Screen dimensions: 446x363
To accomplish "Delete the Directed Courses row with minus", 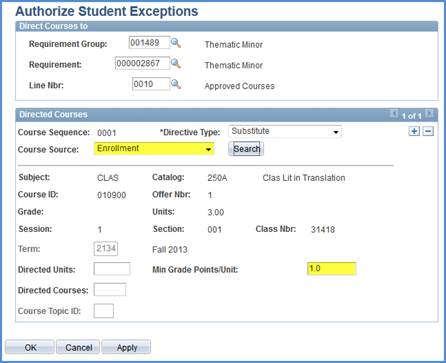I will 428,131.
